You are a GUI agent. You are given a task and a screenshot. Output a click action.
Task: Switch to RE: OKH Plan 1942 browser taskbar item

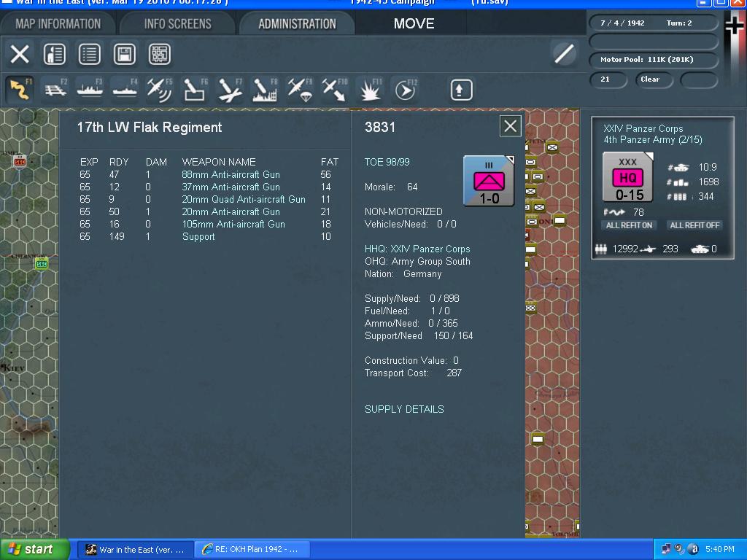(252, 549)
